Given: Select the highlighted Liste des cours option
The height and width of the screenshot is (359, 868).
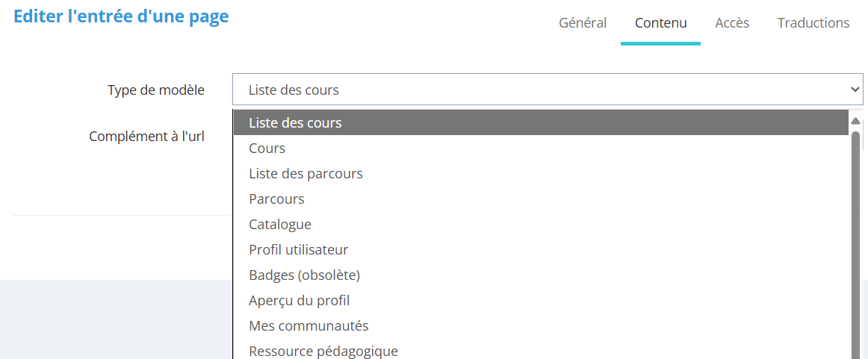Looking at the screenshot, I should click(x=295, y=123).
